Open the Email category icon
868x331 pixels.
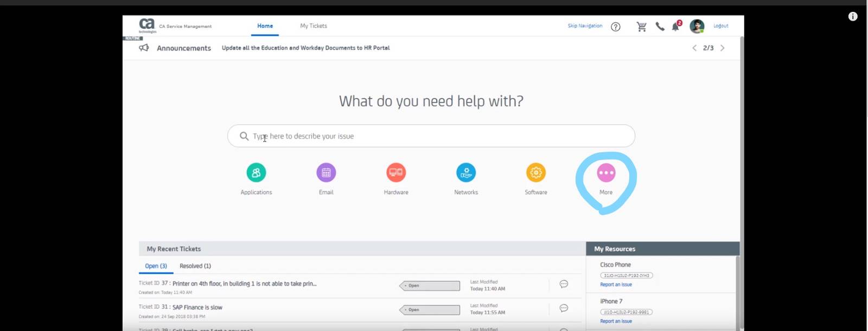point(326,173)
